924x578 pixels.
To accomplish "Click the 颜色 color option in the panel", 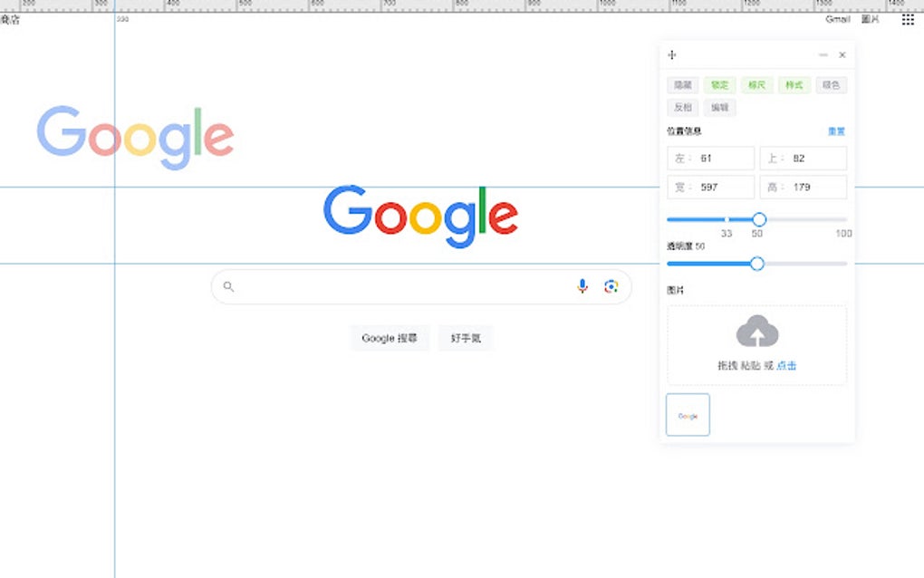I will click(x=831, y=84).
